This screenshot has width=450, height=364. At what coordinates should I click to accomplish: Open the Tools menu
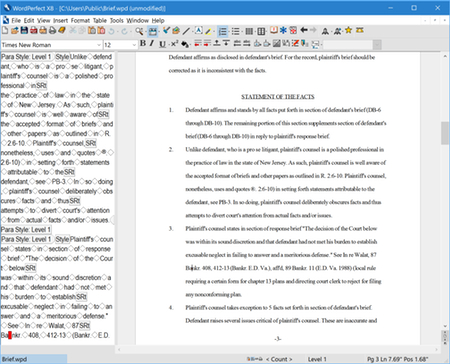click(117, 21)
